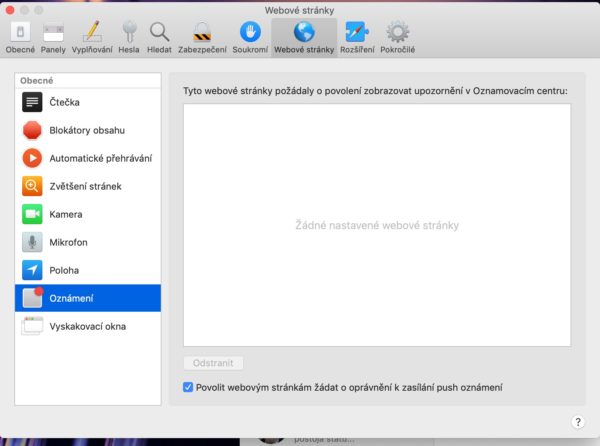
Task: Open the Obecné preferences tab
Action: click(19, 34)
